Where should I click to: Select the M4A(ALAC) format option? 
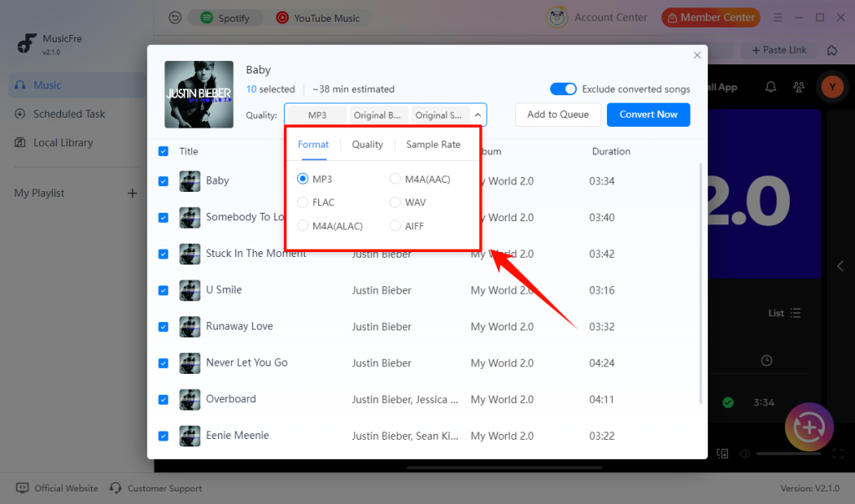coord(302,225)
